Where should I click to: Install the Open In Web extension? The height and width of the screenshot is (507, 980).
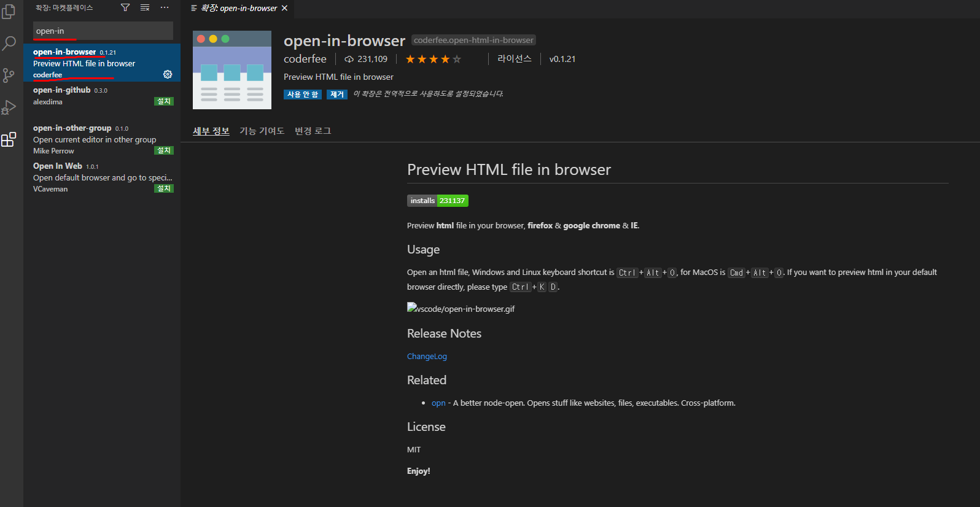164,188
